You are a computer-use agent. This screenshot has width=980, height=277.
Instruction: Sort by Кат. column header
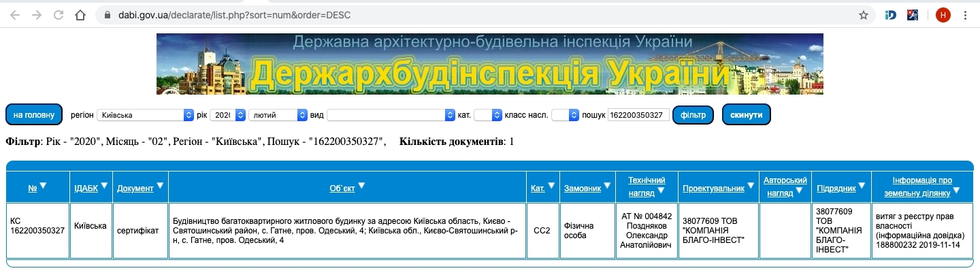pos(538,189)
